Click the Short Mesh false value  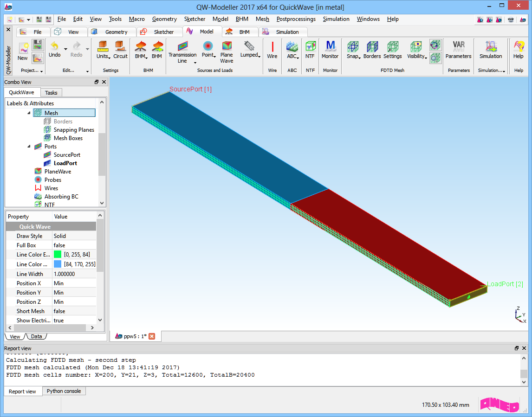click(74, 311)
